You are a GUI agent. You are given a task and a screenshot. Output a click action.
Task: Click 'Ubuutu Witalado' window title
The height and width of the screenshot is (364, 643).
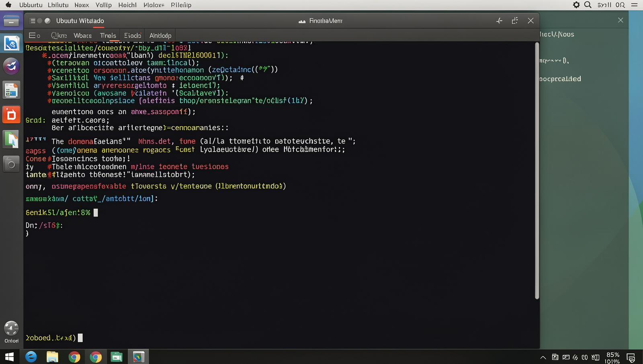tap(80, 20)
